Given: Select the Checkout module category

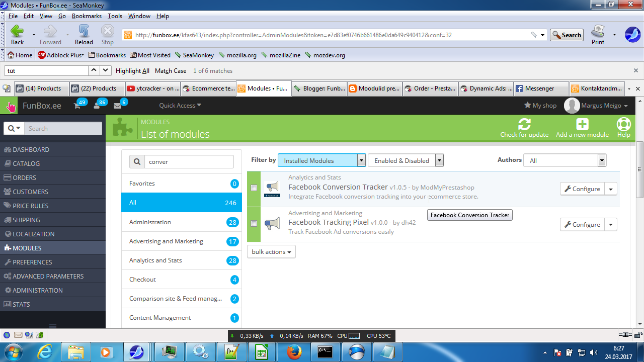Looking at the screenshot, I should click(x=182, y=280).
